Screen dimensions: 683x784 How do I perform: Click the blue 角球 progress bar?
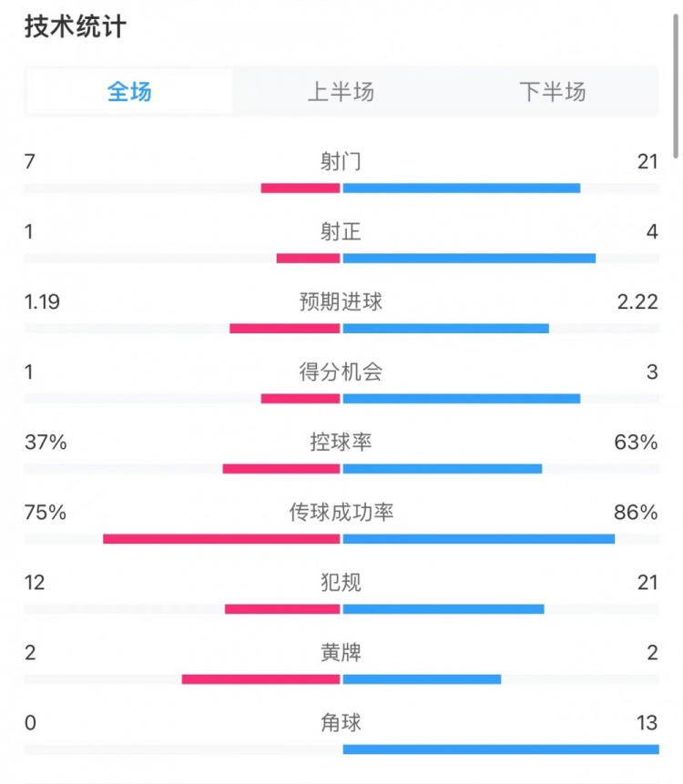(x=500, y=749)
